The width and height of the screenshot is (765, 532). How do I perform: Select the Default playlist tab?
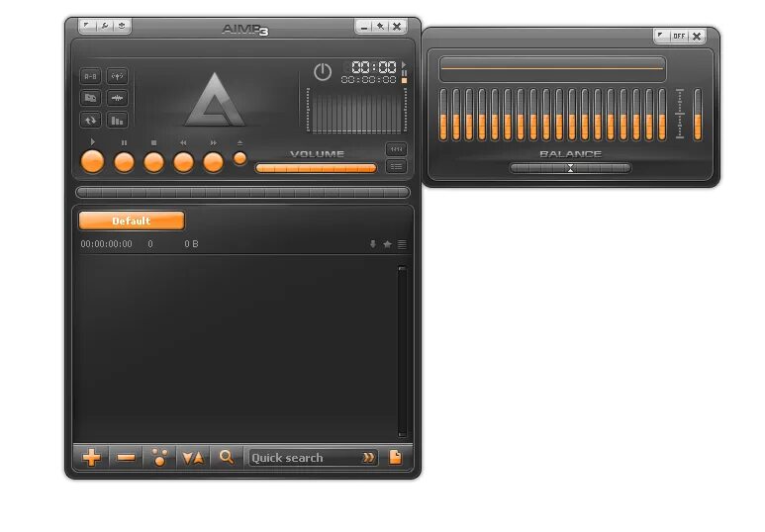132,221
